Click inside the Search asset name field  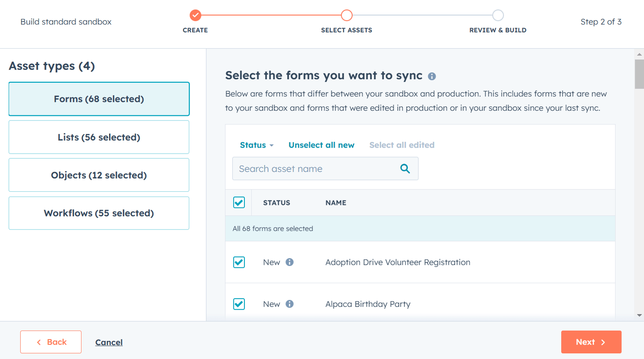click(307, 169)
